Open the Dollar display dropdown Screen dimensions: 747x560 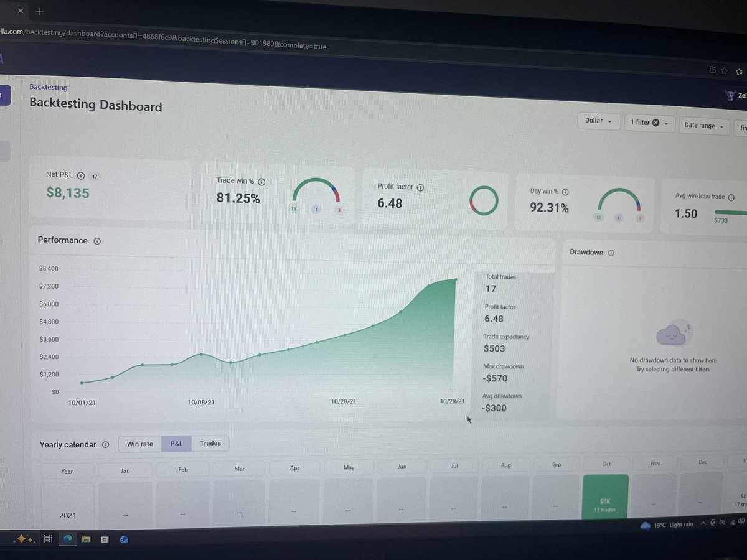[x=598, y=121]
